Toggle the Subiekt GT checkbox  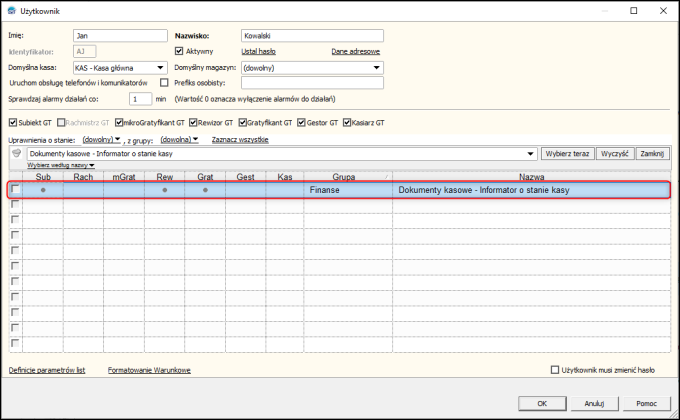click(x=13, y=123)
